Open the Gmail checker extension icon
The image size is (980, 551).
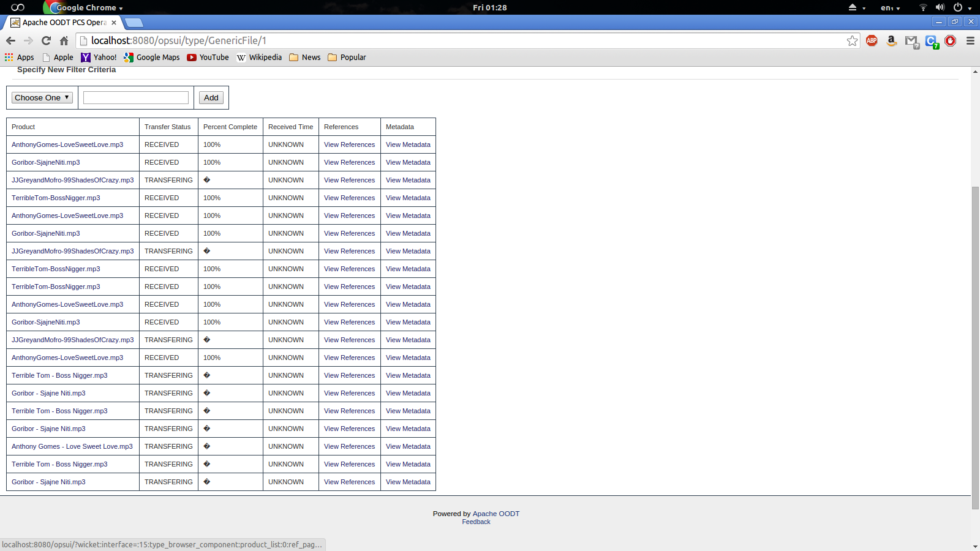click(x=911, y=41)
